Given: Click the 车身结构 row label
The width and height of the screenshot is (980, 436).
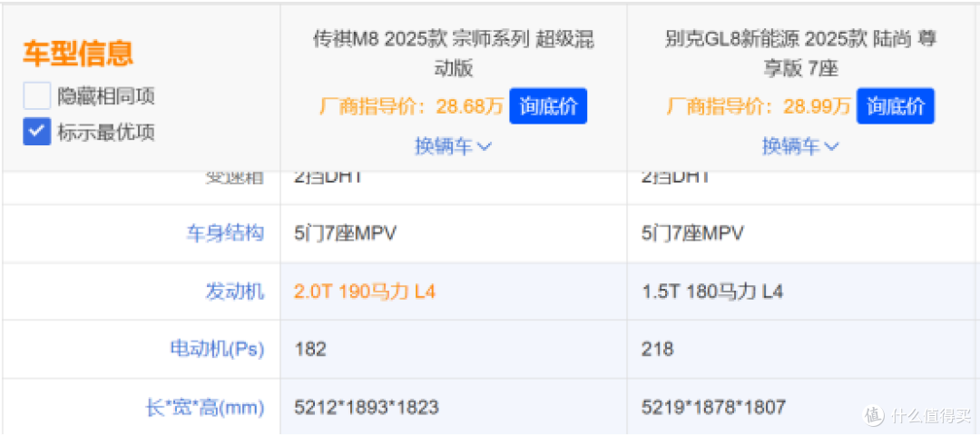Looking at the screenshot, I should coord(225,234).
